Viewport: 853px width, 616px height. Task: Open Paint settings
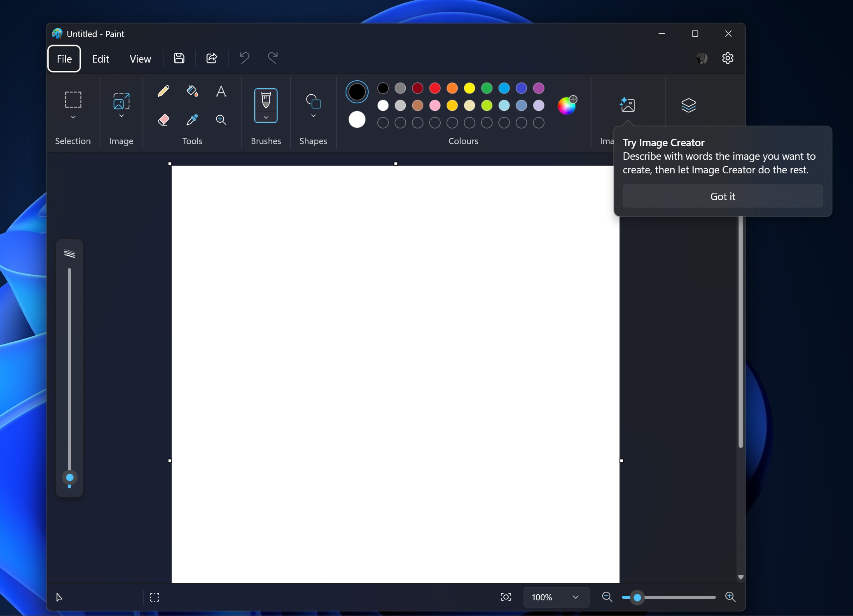pyautogui.click(x=728, y=58)
